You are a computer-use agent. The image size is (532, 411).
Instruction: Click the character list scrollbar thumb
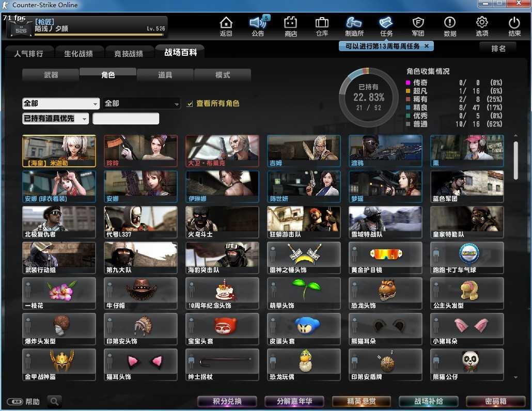(515, 161)
